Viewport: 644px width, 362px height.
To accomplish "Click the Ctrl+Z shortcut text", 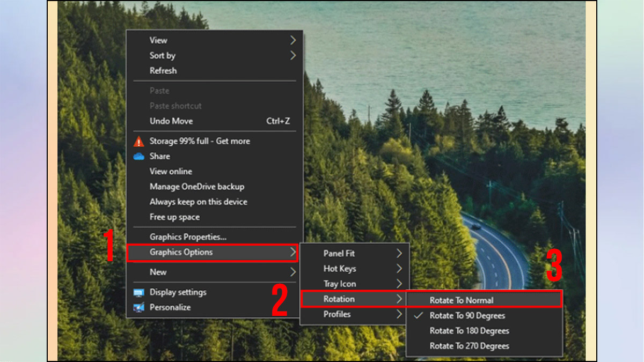I will coord(278,121).
